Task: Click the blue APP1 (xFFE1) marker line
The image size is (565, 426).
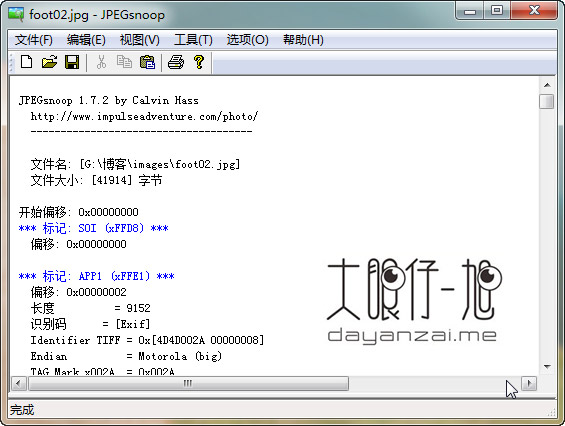Action: point(97,276)
